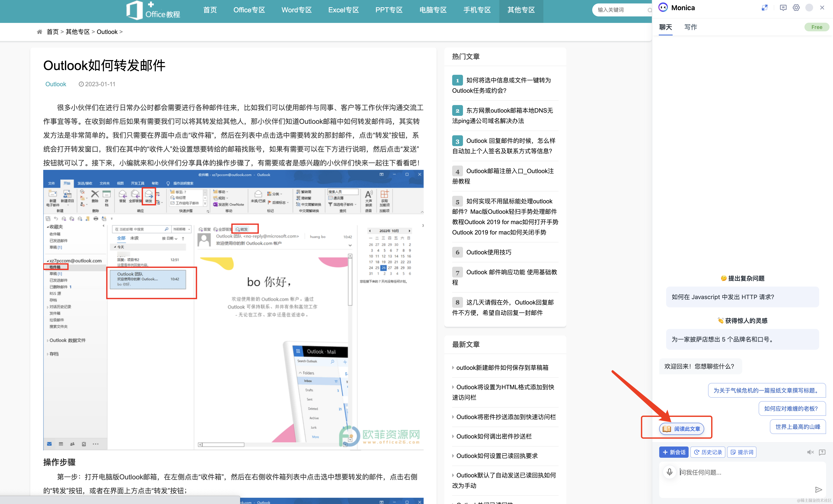Open the PPT专区 navigation menu
The width and height of the screenshot is (833, 504).
pos(389,10)
